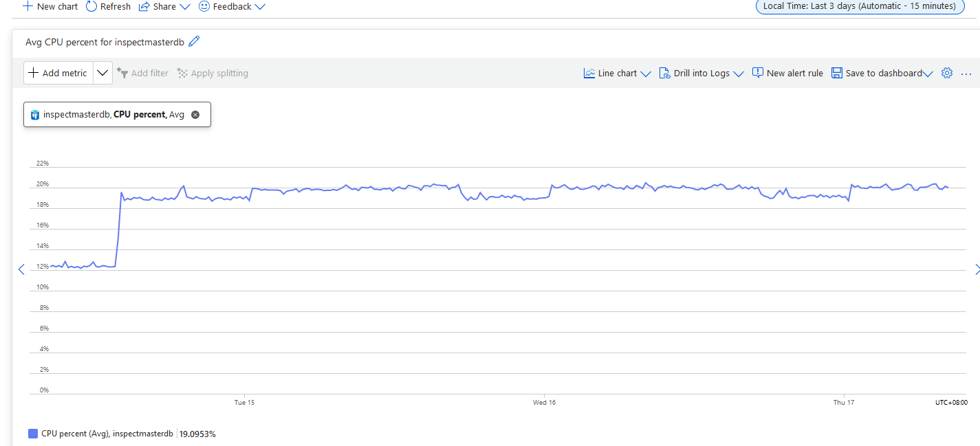
Task: Open chart settings via the gear icon
Action: (x=947, y=72)
